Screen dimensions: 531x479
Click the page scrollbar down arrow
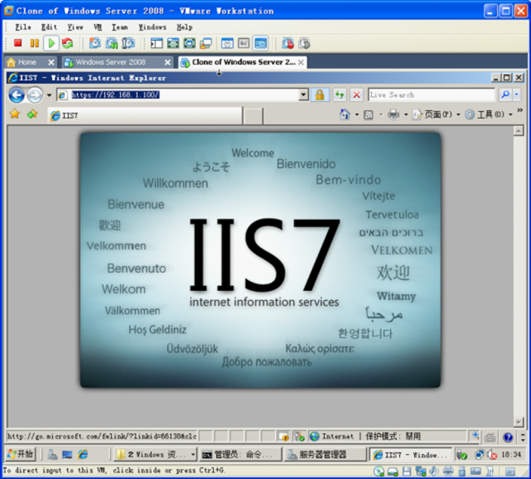(x=518, y=421)
